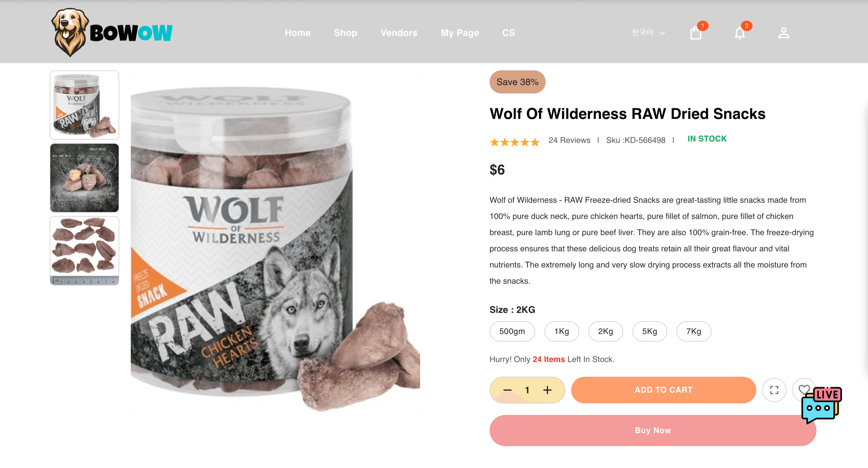This screenshot has width=868, height=468.
Task: Expand the 한국어 language dropdown
Action: click(x=648, y=33)
